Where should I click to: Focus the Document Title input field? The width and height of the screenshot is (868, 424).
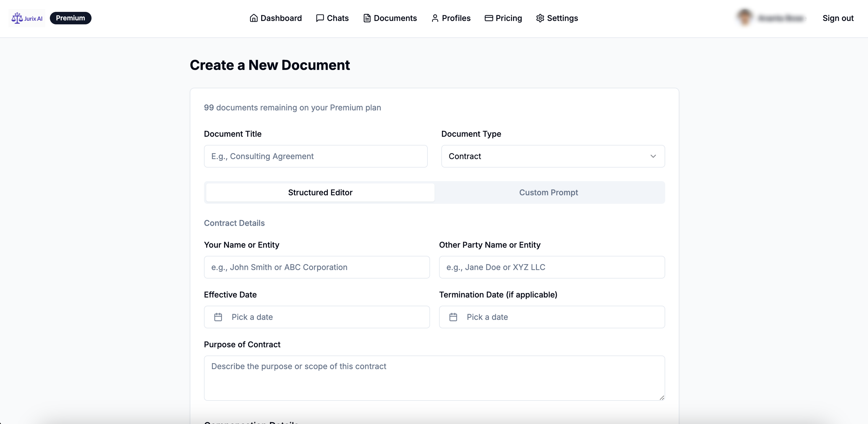315,156
